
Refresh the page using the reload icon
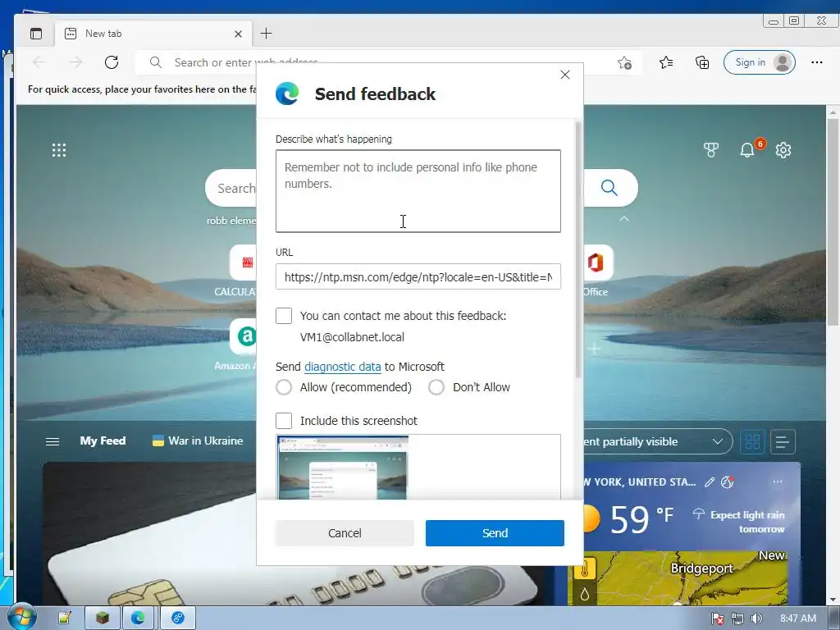[112, 62]
